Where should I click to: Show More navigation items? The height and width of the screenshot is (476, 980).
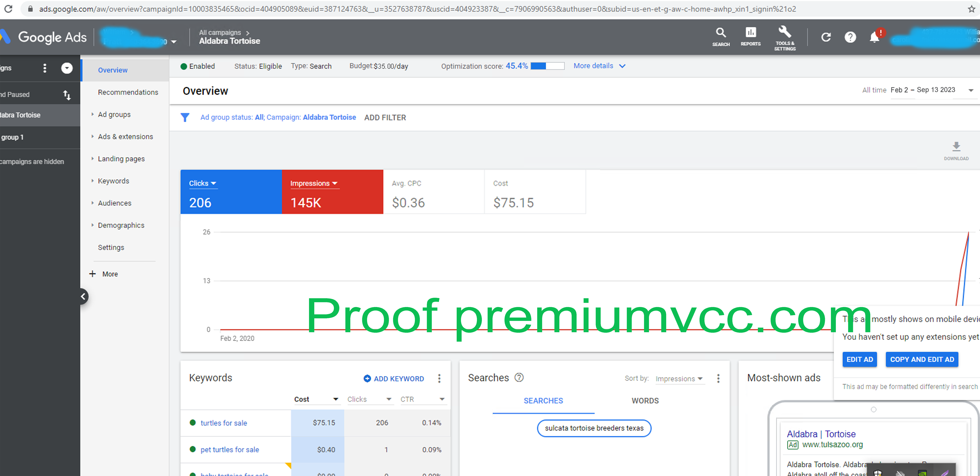110,274
